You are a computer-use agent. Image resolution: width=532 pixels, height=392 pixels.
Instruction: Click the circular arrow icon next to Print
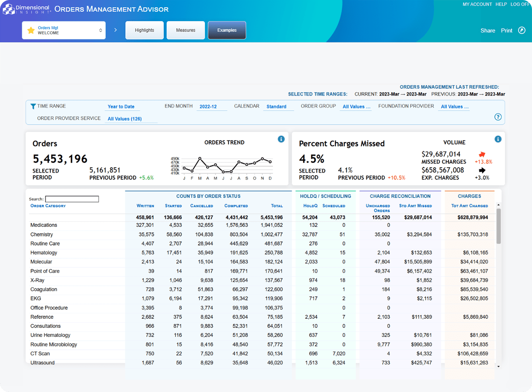tap(522, 30)
